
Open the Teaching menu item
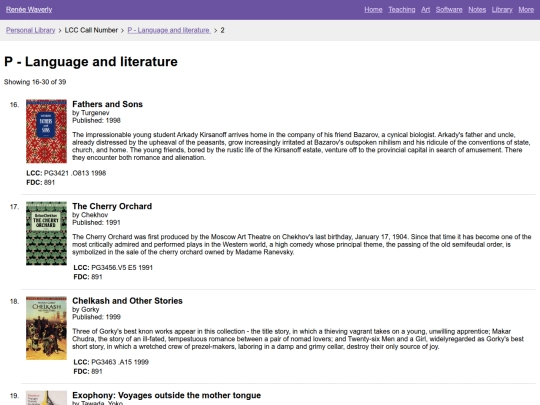pos(402,10)
